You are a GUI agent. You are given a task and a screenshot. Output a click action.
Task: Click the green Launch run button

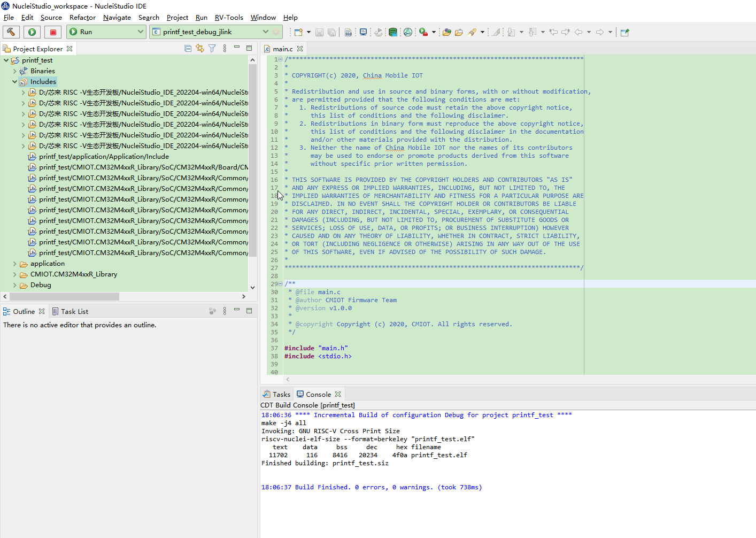pos(32,32)
